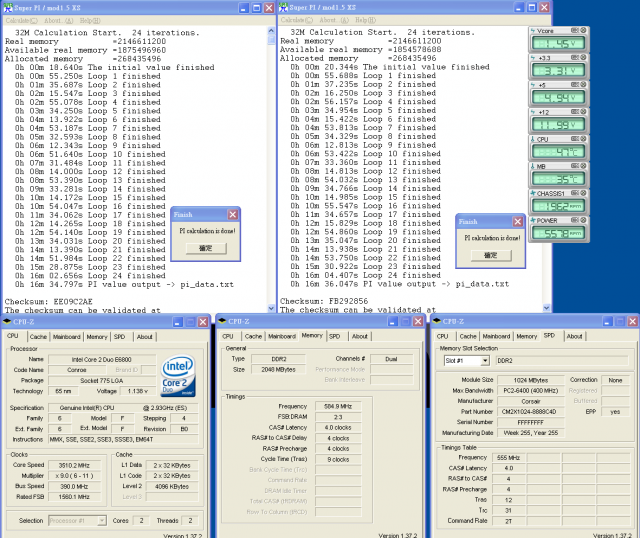Image resolution: width=640 pixels, height=538 pixels.
Task: Click the rectangular config icon on the +12 panel
Action: [575, 111]
